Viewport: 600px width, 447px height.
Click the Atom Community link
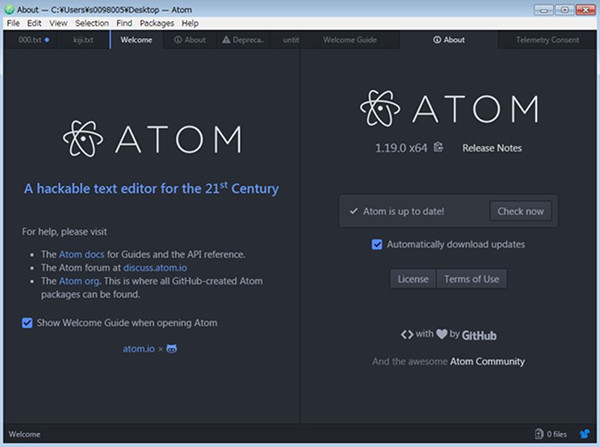487,361
